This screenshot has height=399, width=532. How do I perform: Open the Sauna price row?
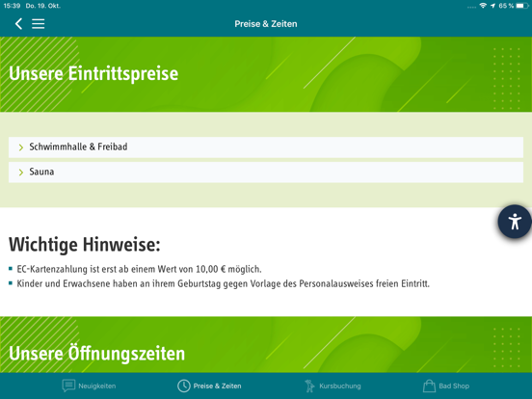266,173
